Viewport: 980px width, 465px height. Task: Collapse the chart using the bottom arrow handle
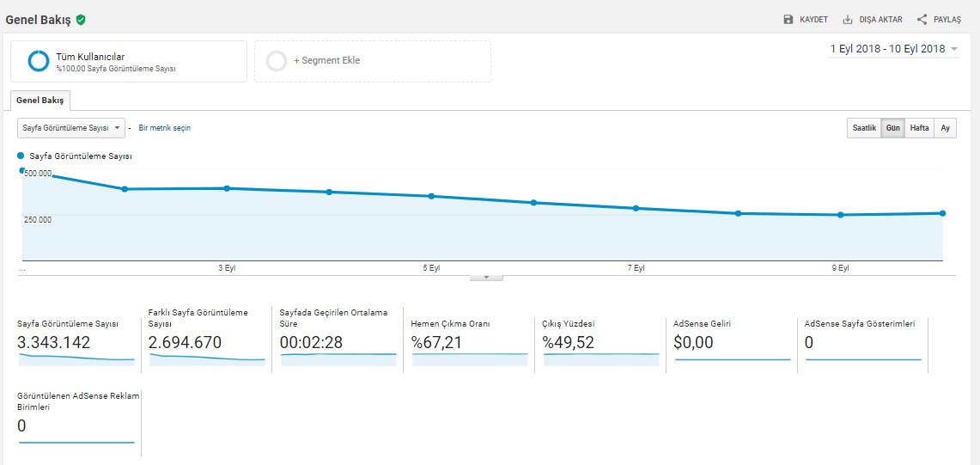click(x=486, y=277)
